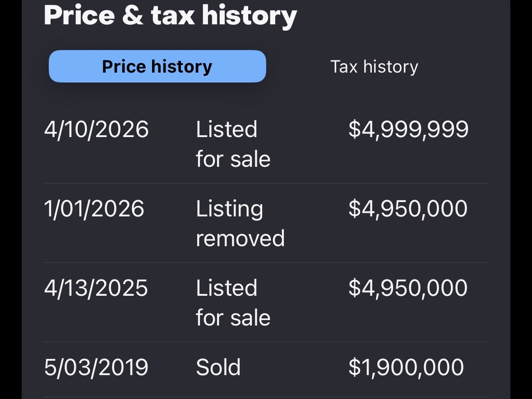Click the $4,999,999 price
Screen dimensions: 532x399
[x=408, y=129]
